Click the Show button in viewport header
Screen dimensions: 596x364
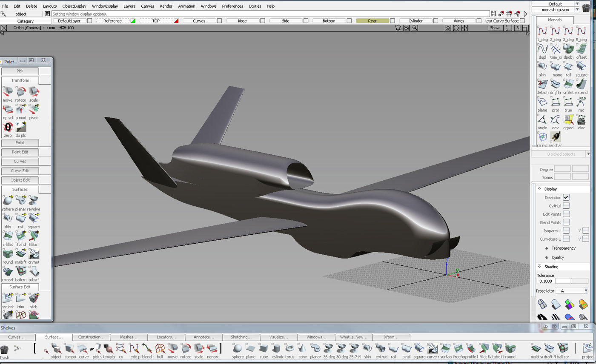(x=495, y=28)
